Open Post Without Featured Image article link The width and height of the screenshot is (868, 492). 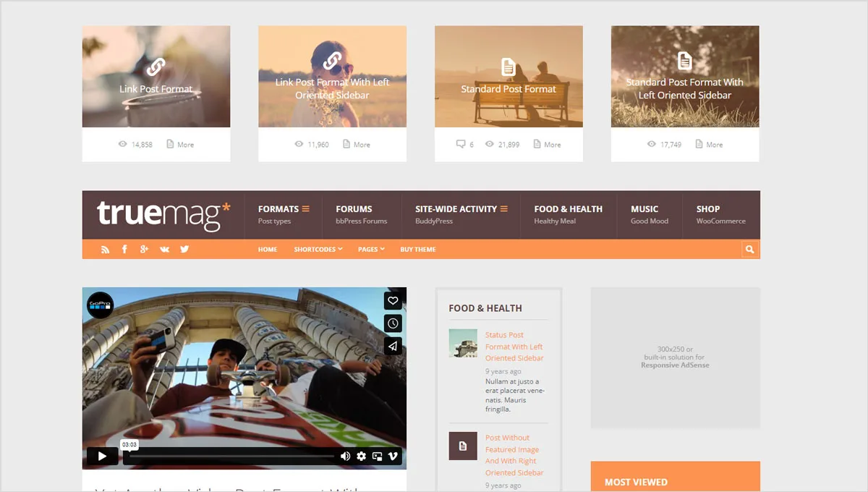tap(514, 455)
